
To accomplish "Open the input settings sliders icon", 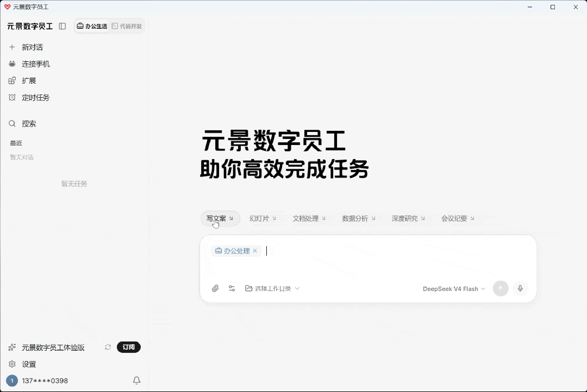I will (232, 288).
